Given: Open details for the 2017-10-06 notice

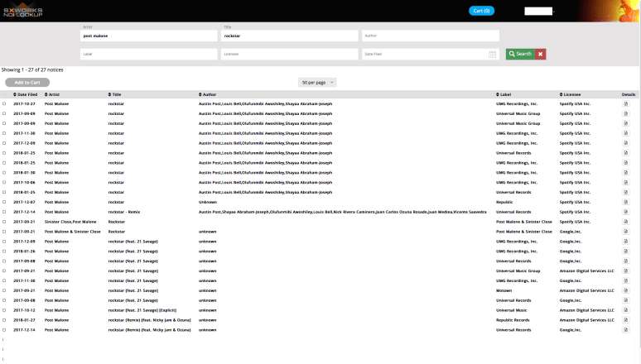Looking at the screenshot, I should [x=626, y=182].
